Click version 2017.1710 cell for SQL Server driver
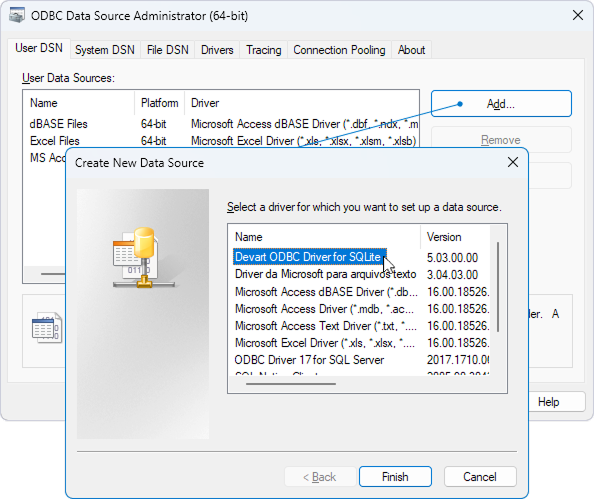 tap(458, 360)
